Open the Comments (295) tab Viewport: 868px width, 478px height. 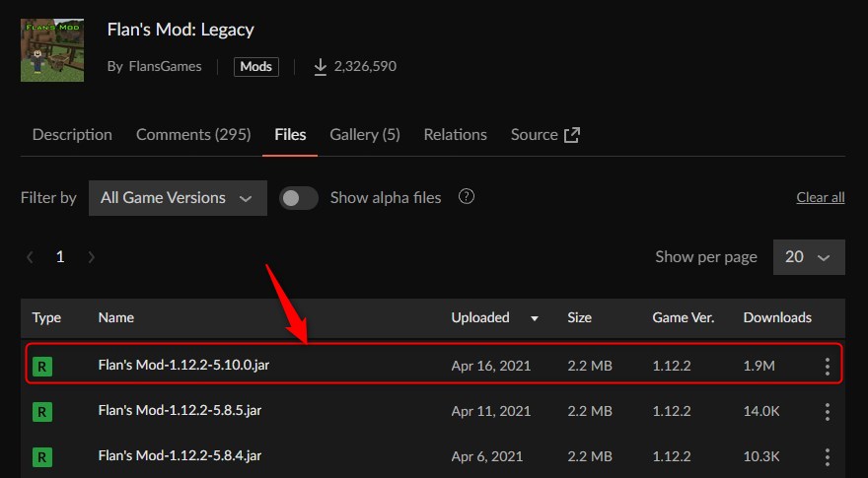(193, 134)
